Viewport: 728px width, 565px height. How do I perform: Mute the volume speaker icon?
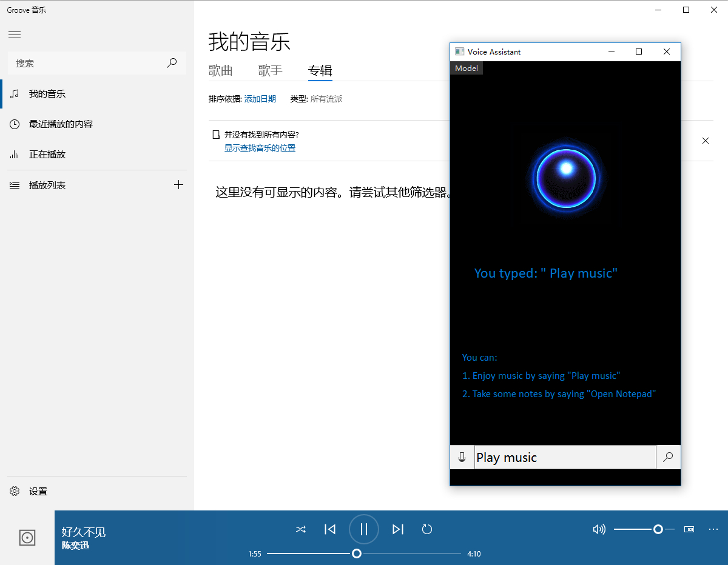click(599, 529)
